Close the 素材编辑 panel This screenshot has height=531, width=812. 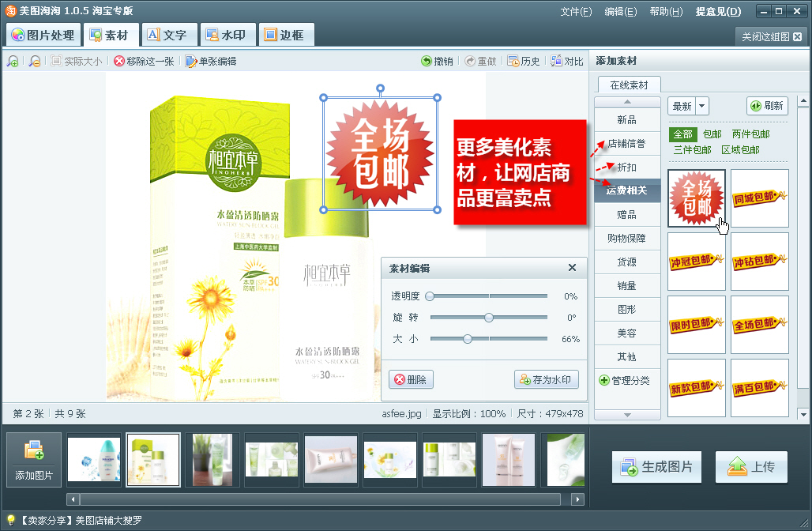(572, 268)
